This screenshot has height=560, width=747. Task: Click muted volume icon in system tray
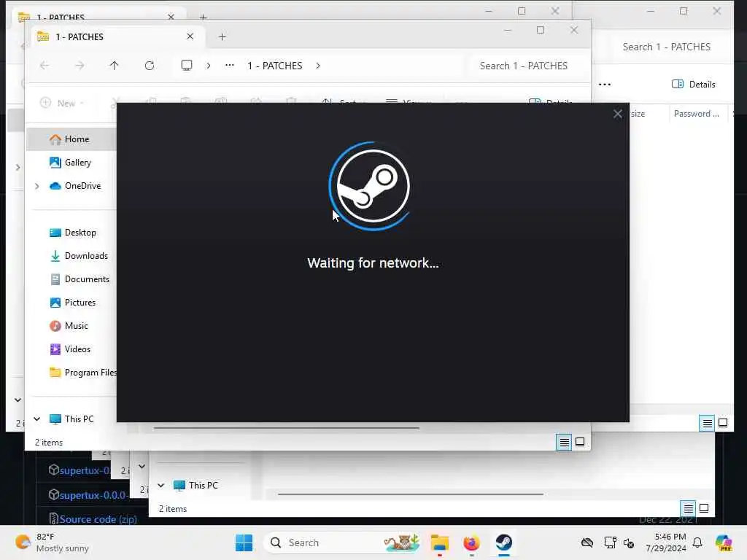(629, 542)
